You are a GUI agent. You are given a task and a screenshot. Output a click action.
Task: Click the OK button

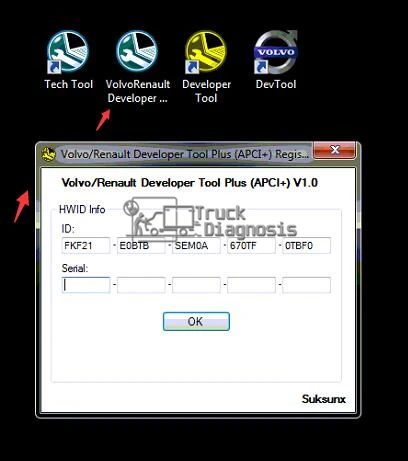point(196,321)
